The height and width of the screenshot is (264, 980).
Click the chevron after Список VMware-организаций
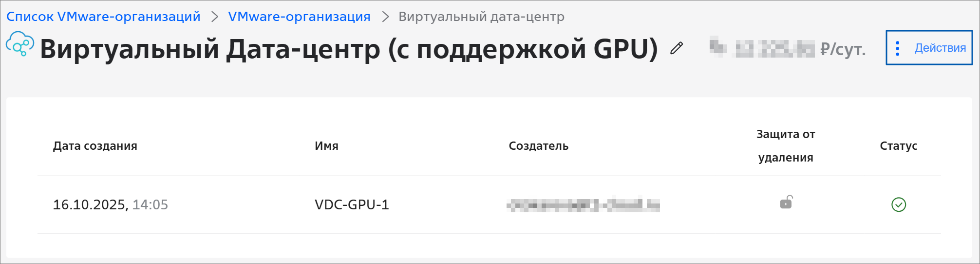pyautogui.click(x=214, y=17)
